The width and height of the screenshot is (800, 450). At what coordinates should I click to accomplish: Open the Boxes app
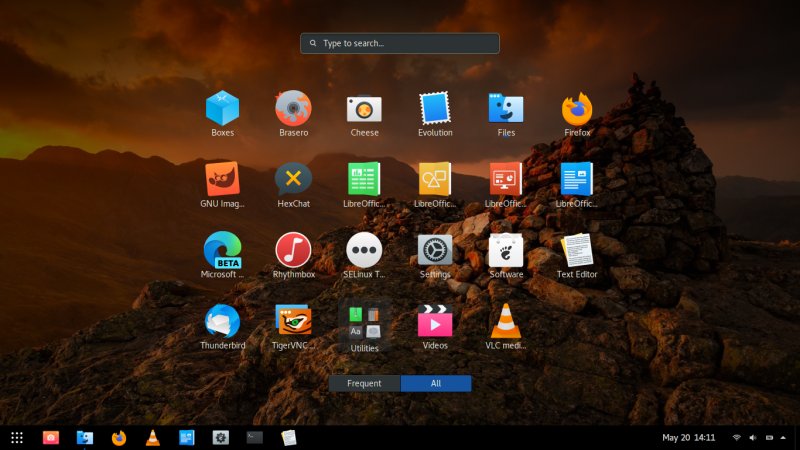(x=222, y=108)
